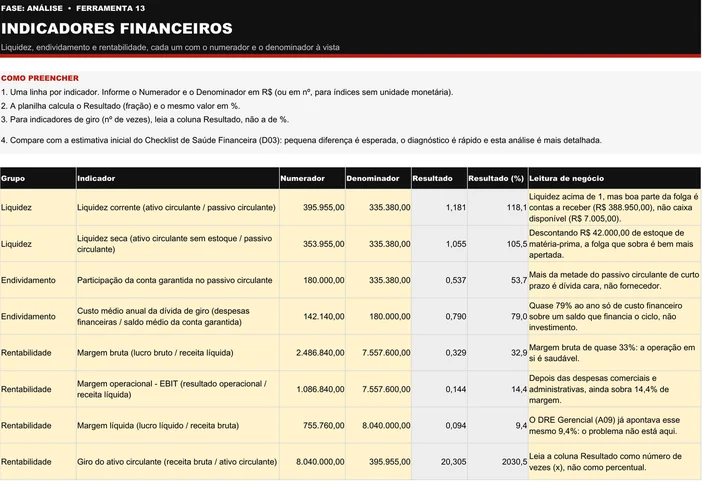This screenshot has height=484, width=702.
Task: Select the note starting 'Liquidez acima de 1'
Action: pyautogui.click(x=614, y=207)
